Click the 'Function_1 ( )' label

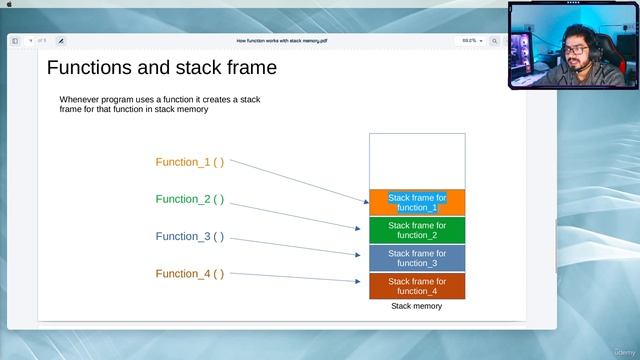point(190,162)
